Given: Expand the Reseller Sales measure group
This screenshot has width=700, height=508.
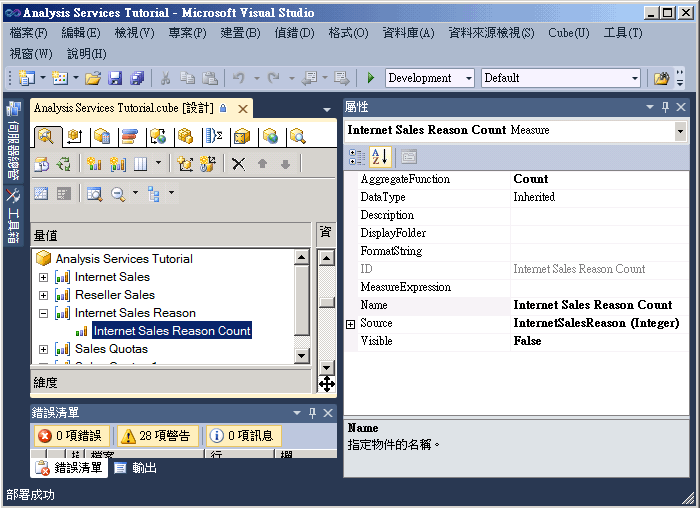Looking at the screenshot, I should (43, 296).
